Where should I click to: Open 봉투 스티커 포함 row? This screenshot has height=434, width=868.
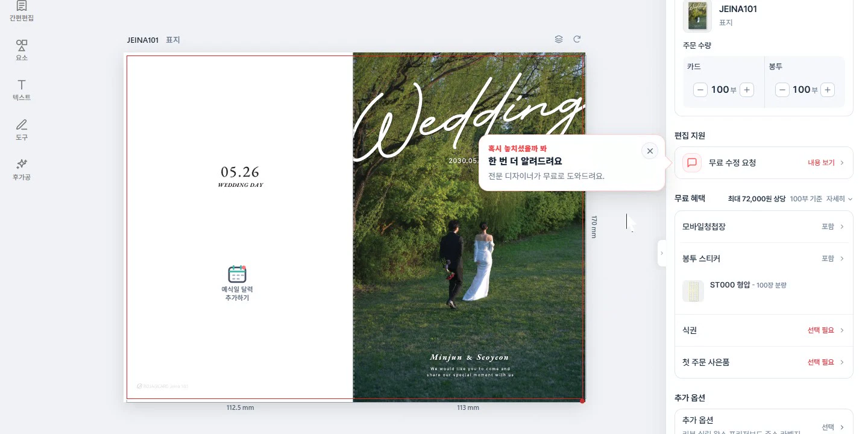764,259
